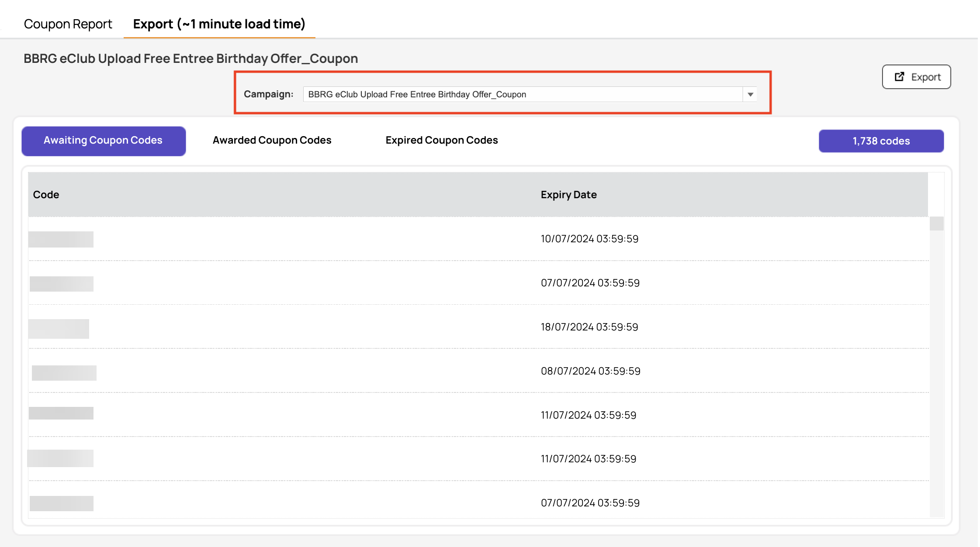Click the Code column header
This screenshot has width=980, height=547.
tap(46, 195)
